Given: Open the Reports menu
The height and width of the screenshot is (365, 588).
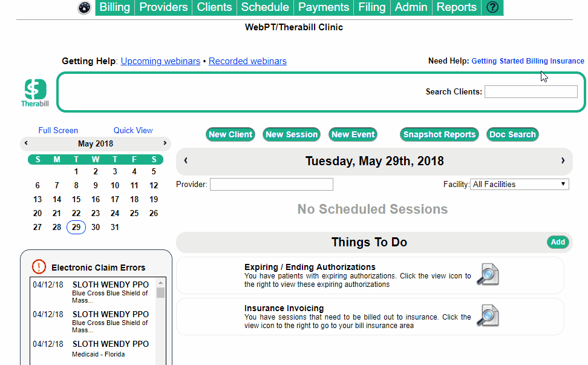Looking at the screenshot, I should pyautogui.click(x=456, y=8).
